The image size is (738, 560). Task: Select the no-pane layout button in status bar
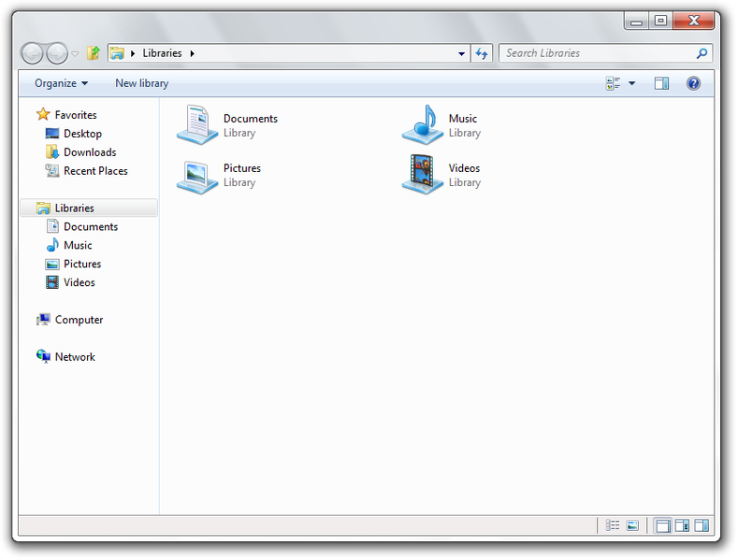(662, 526)
